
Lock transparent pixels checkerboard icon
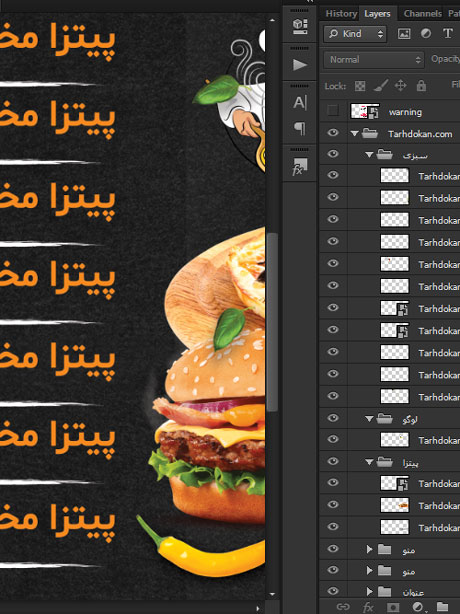click(x=360, y=86)
